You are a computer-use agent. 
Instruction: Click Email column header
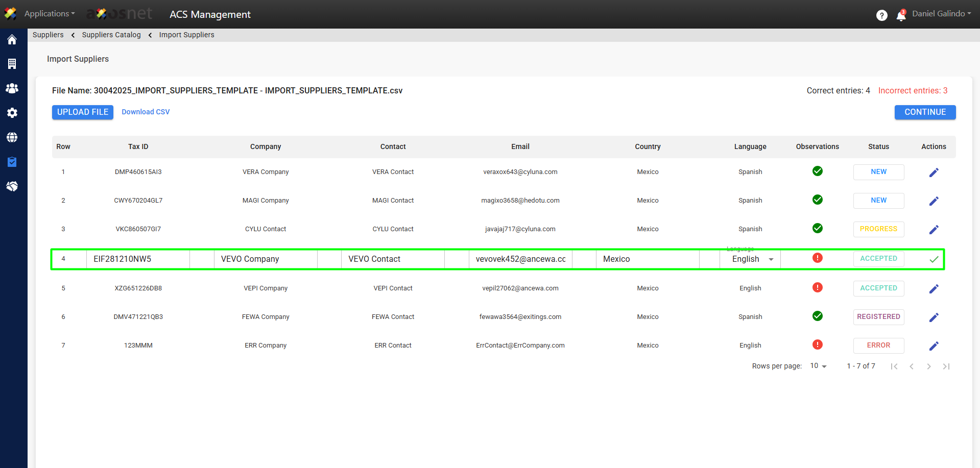tap(520, 146)
